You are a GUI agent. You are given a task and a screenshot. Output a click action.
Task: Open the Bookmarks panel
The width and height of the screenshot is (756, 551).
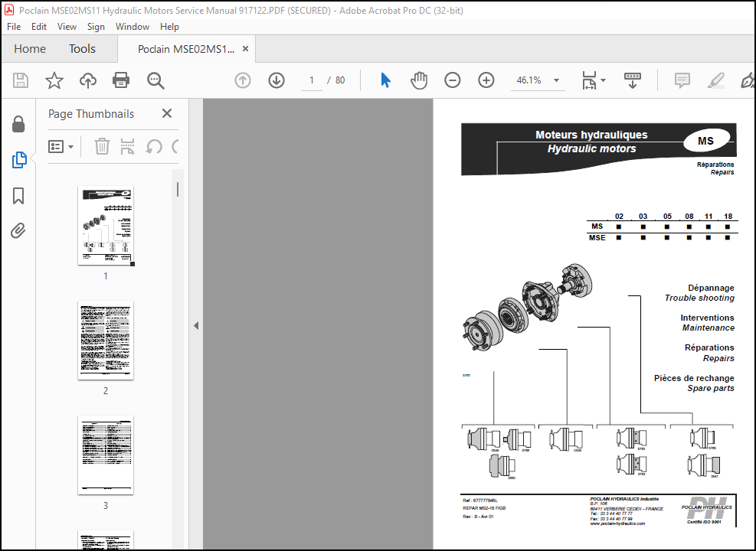coord(18,196)
